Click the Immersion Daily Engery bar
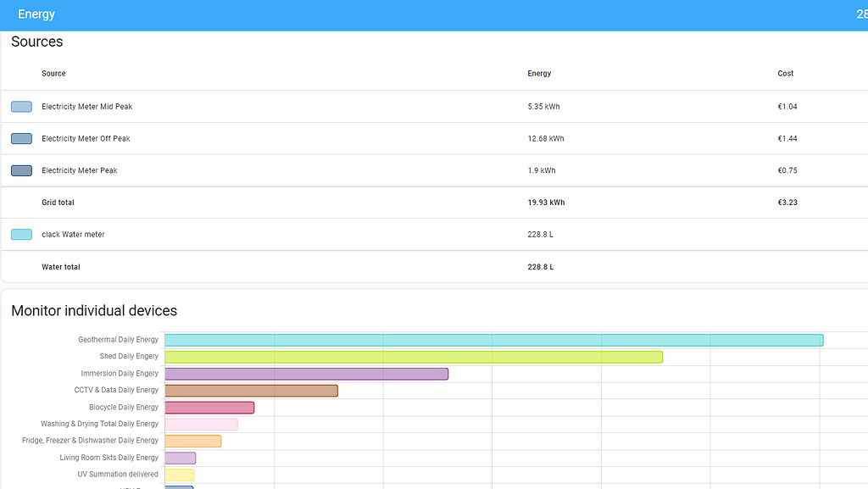This screenshot has height=489, width=868. click(x=307, y=374)
